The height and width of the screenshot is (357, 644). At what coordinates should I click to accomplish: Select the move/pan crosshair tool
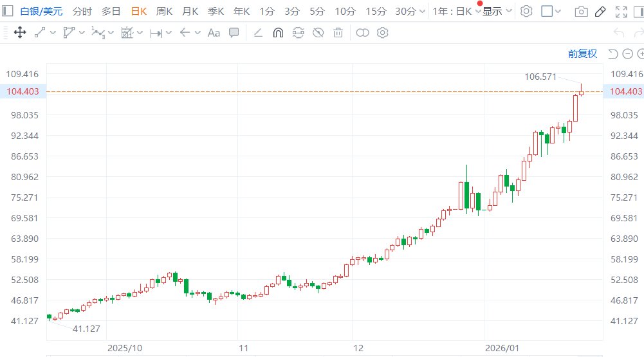[20, 32]
